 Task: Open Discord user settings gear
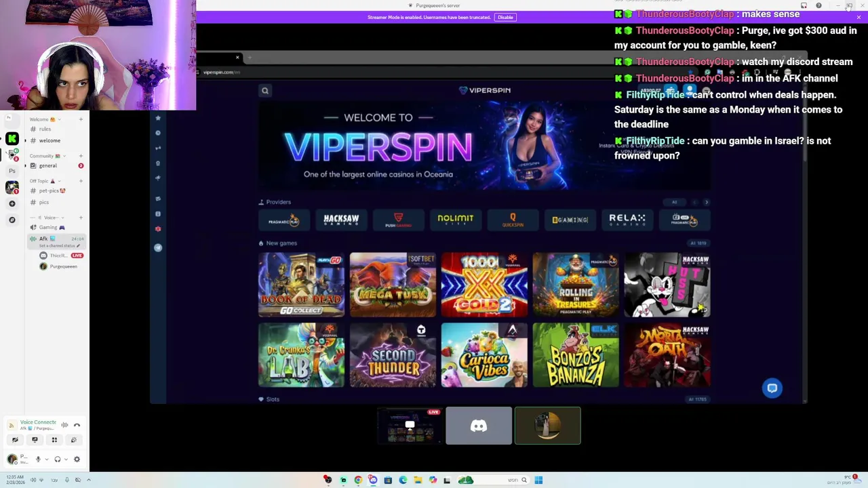[x=77, y=459]
